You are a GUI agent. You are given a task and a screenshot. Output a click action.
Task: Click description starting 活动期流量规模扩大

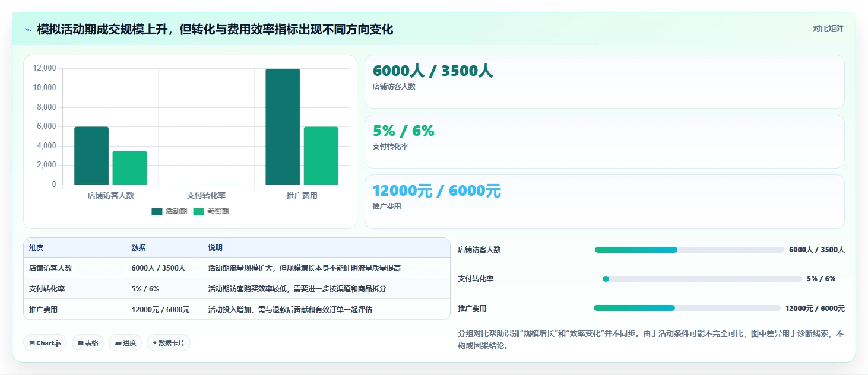pyautogui.click(x=305, y=268)
